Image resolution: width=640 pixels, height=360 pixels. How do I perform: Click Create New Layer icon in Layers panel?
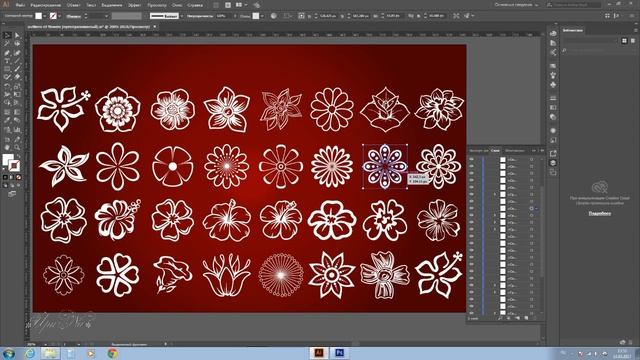click(526, 318)
